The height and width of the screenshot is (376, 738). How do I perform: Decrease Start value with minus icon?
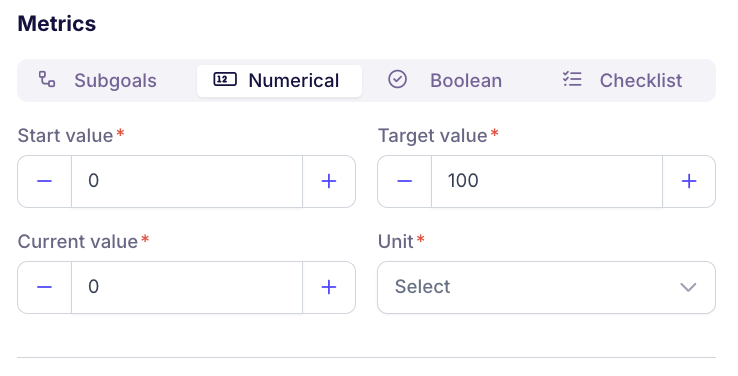pos(45,181)
